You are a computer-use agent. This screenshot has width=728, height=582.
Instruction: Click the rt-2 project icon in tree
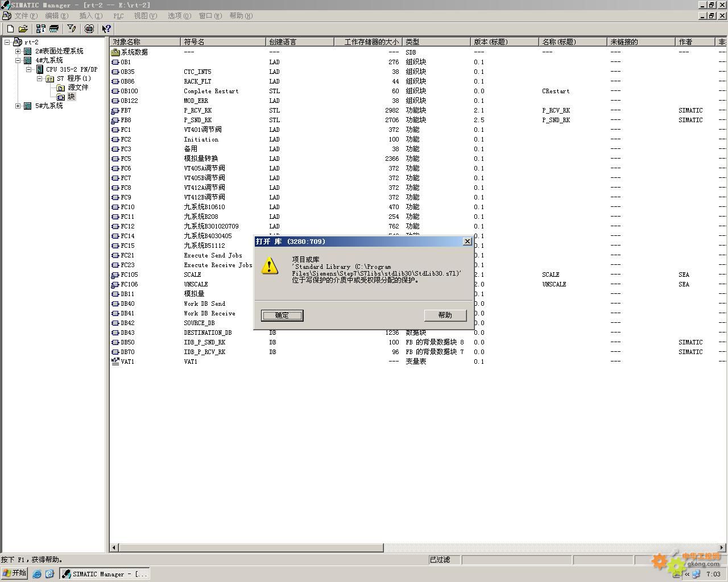tap(18, 42)
